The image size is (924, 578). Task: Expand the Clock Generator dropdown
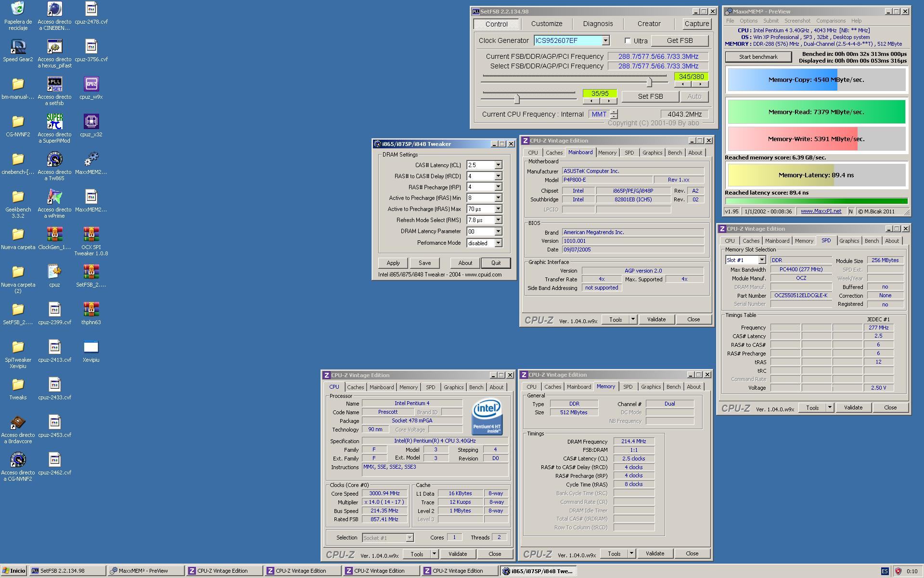pos(605,41)
